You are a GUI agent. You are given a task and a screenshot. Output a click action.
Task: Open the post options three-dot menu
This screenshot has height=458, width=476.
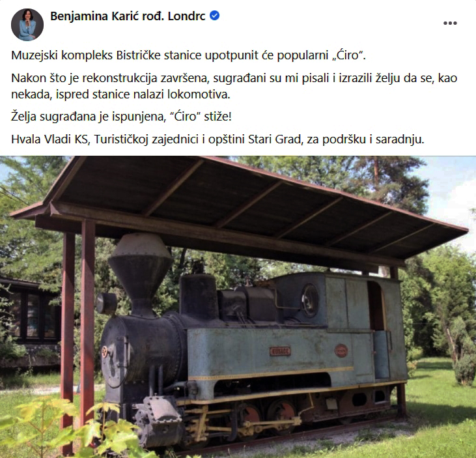tap(450, 23)
